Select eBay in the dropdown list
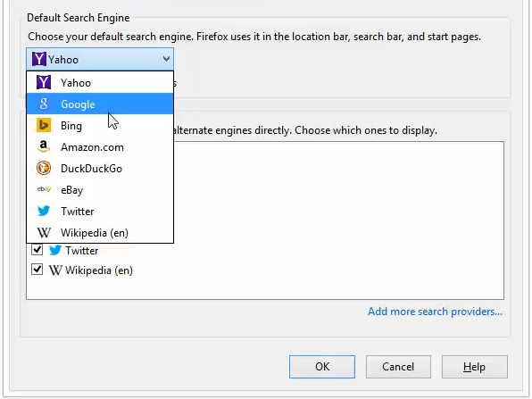 (x=100, y=189)
